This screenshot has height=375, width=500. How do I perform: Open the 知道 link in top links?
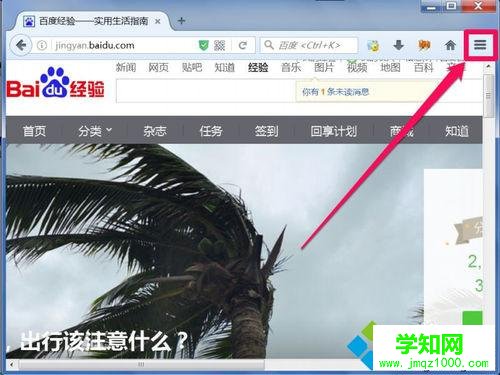click(x=225, y=67)
